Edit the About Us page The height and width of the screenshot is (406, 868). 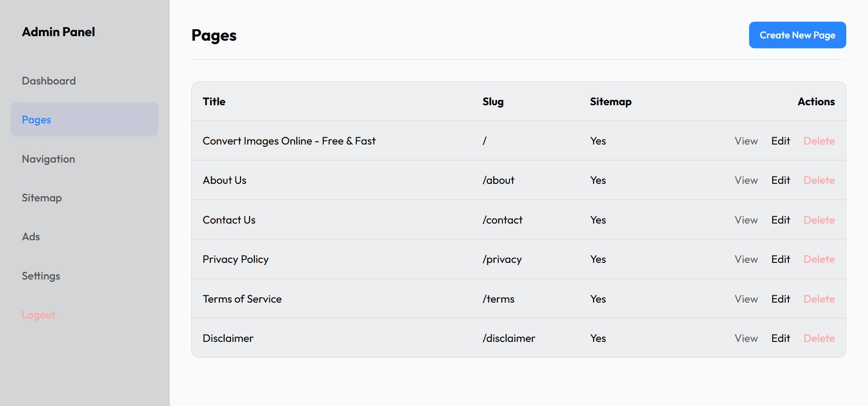pos(780,180)
